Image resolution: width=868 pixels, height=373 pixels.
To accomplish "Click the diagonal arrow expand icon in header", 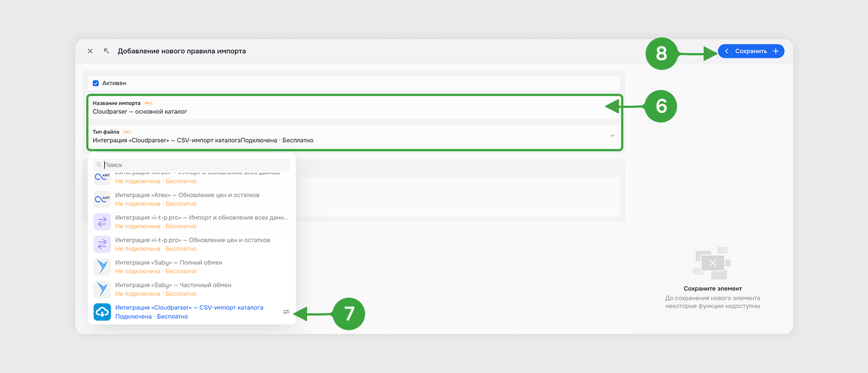I will 106,51.
